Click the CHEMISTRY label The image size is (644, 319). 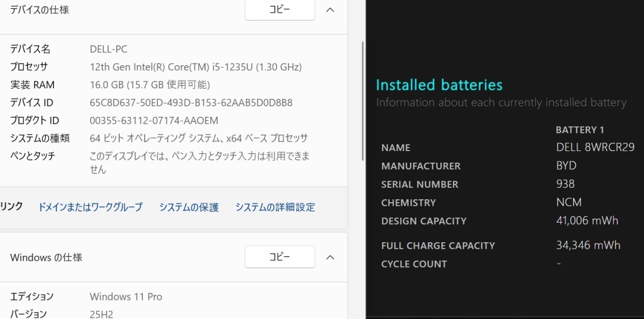409,203
